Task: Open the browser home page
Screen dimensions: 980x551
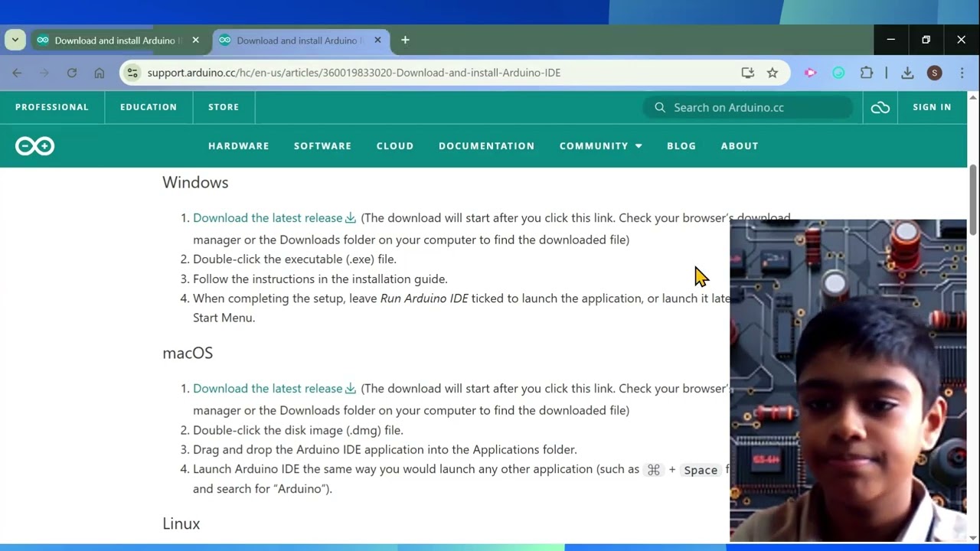Action: pyautogui.click(x=100, y=73)
